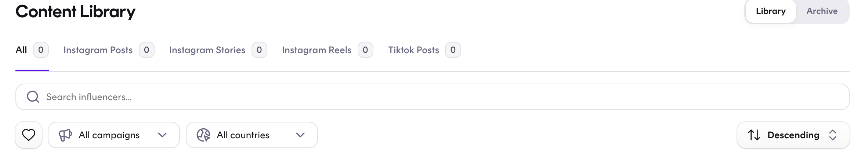The image size is (868, 165).
Task: Switch to the Archive view
Action: coord(822,11)
